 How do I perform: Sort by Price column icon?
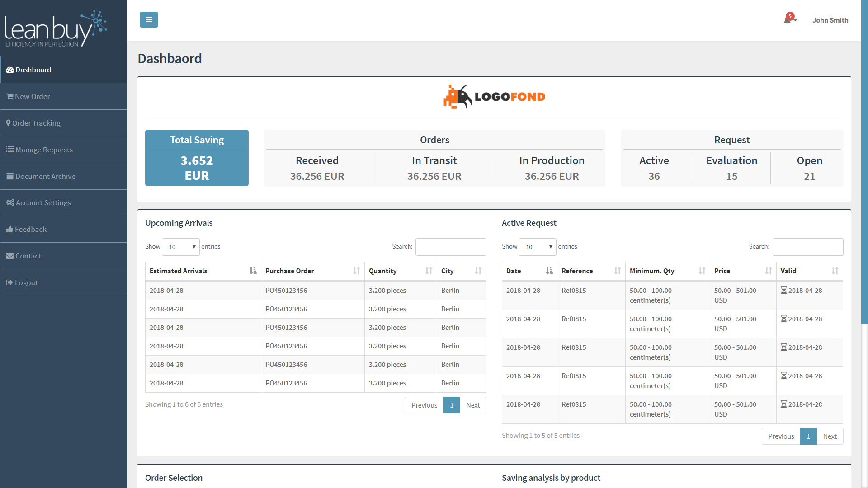(769, 271)
